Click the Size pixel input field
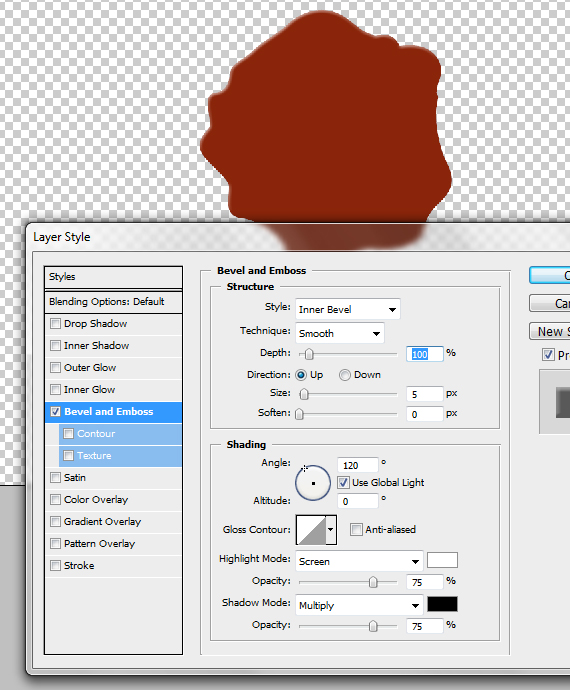The image size is (570, 690). [x=425, y=394]
